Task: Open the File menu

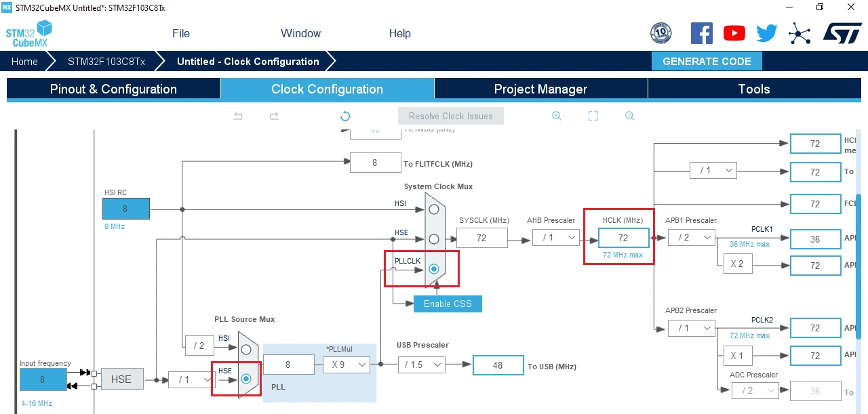Action: pos(181,33)
